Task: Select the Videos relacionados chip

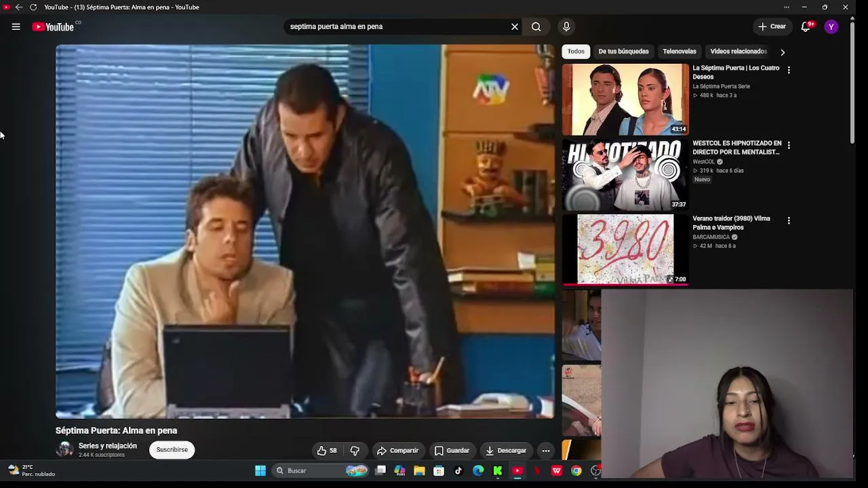Action: 738,52
